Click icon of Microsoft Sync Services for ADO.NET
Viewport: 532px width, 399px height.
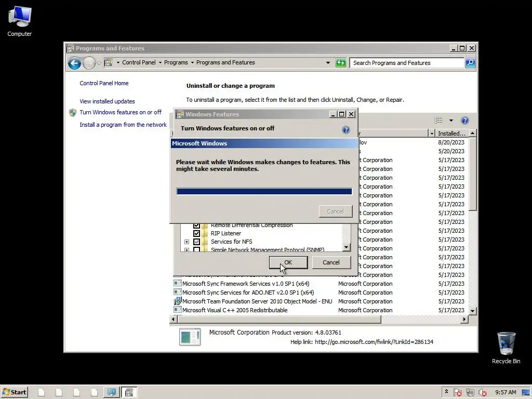(177, 292)
